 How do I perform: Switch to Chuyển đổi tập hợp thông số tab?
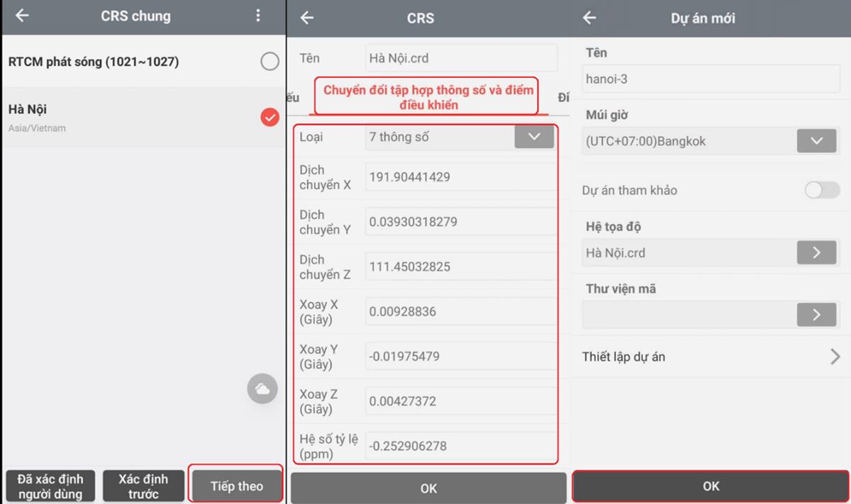pyautogui.click(x=425, y=96)
